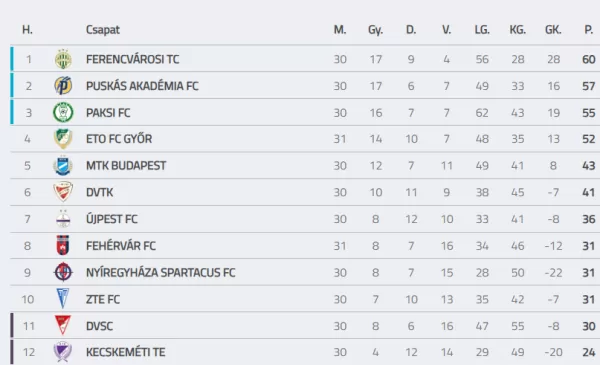
Task: Open the Kecskeméti TE crest
Action: point(63,352)
